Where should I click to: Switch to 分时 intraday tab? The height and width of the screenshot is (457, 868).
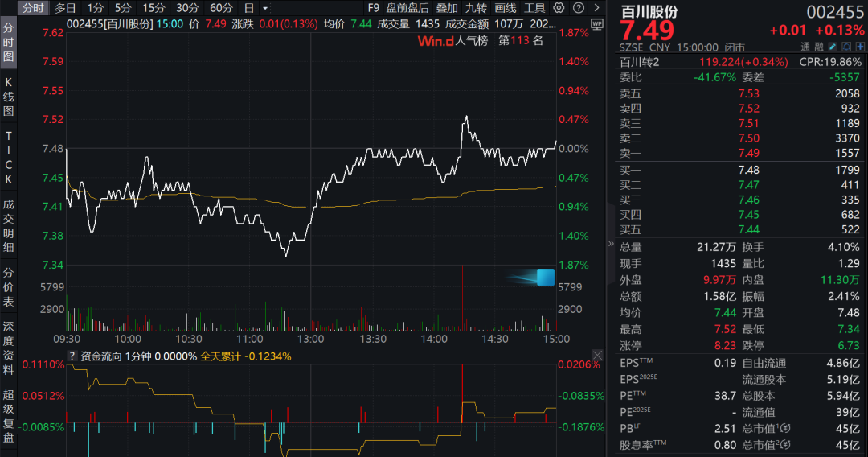click(33, 8)
